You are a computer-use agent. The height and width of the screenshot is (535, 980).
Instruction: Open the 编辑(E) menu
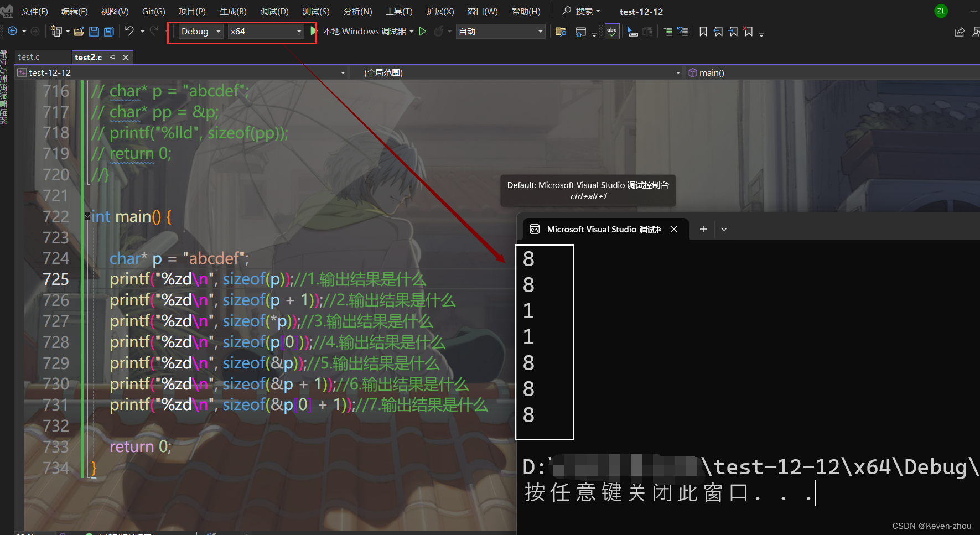pyautogui.click(x=74, y=11)
